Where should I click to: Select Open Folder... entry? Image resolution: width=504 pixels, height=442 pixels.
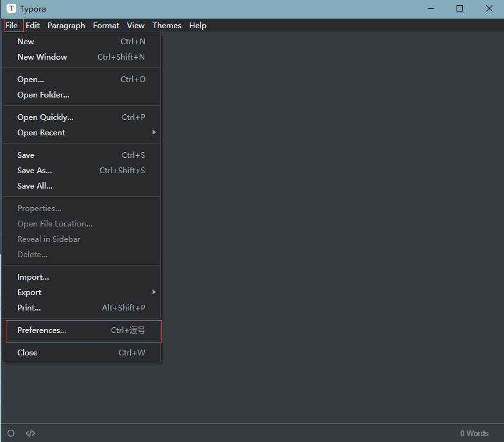click(81, 95)
